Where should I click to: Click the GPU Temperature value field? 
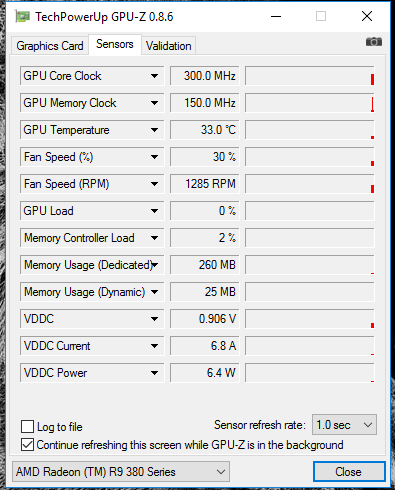(205, 130)
